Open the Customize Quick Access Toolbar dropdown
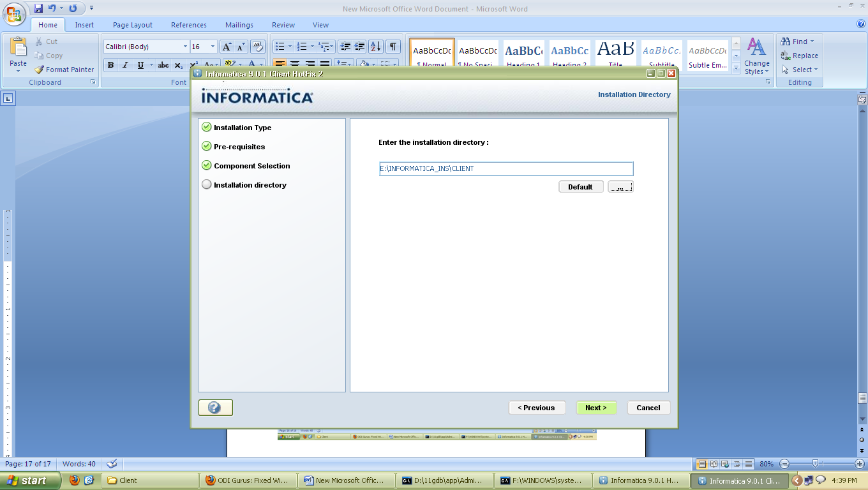868x490 pixels. 91,8
